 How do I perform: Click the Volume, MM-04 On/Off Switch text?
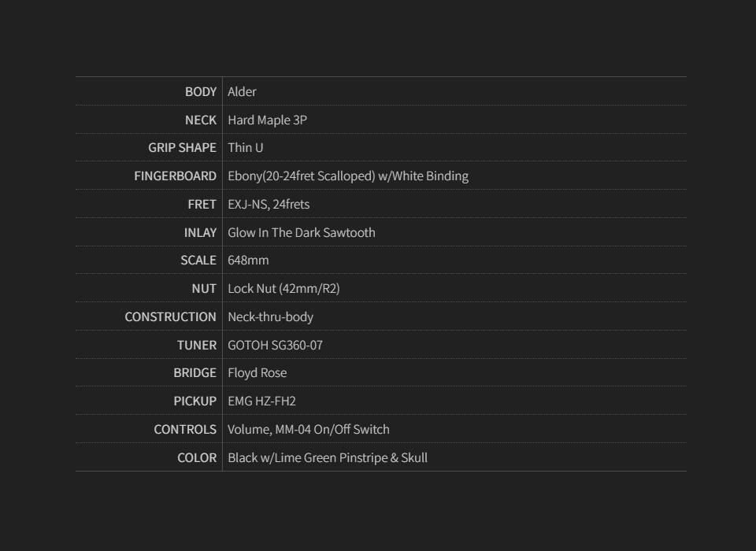(308, 429)
